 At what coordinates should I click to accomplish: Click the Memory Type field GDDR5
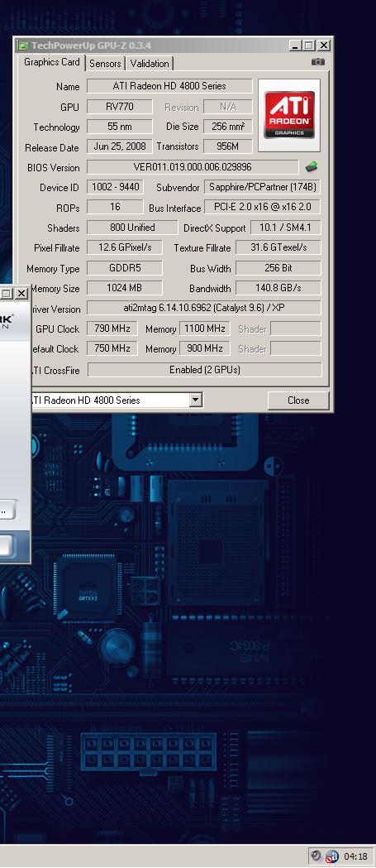125,268
